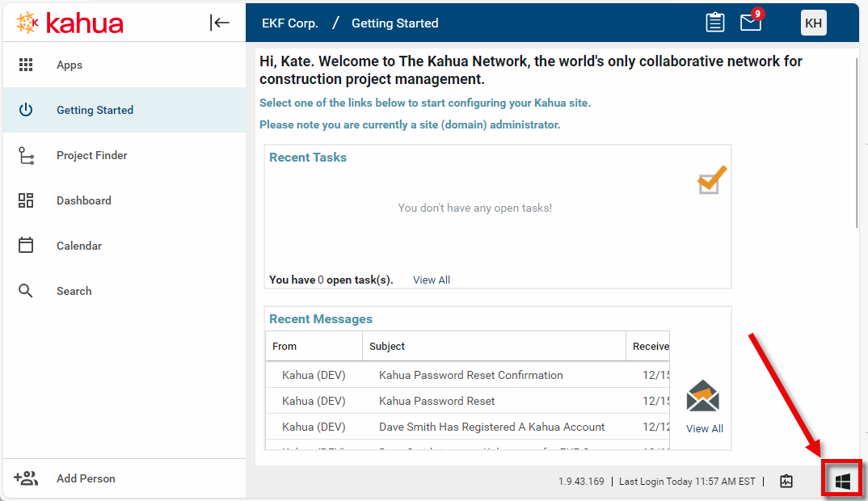
Task: Click Add Person at sidebar bottom
Action: click(x=85, y=478)
